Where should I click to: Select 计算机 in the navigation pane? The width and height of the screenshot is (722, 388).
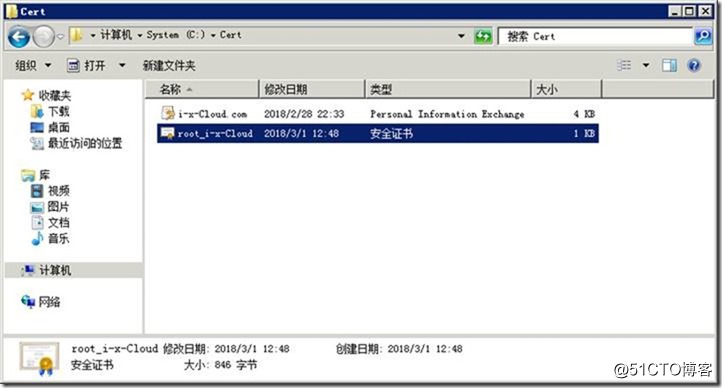point(55,270)
